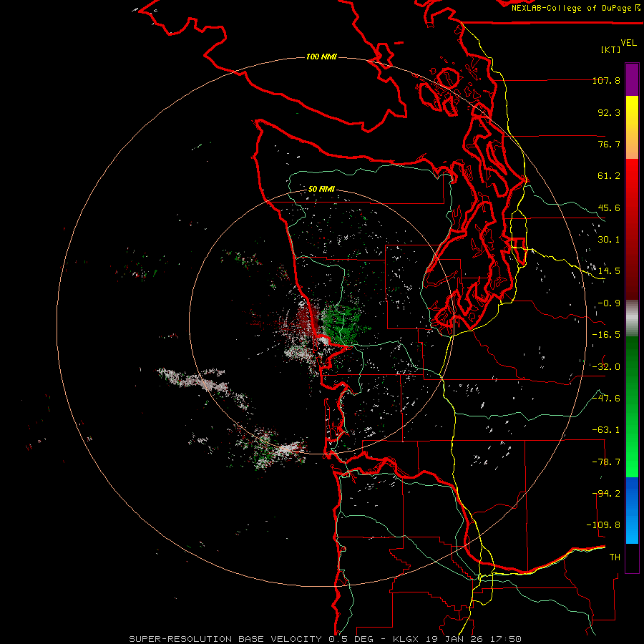Click the VEL legend title
644x644 pixels.
click(x=628, y=43)
